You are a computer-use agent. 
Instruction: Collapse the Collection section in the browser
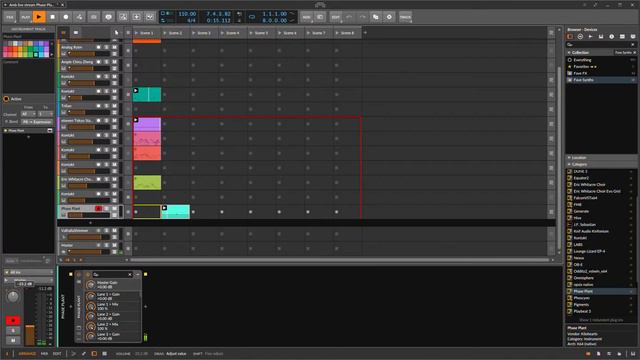[x=569, y=53]
